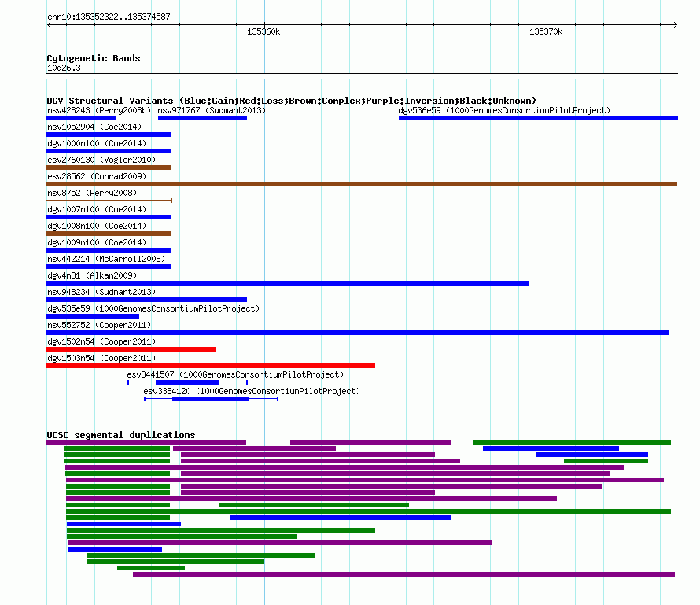Click the 135360k ruler tick label
Image resolution: width=700 pixels, height=605 pixels.
click(x=263, y=31)
